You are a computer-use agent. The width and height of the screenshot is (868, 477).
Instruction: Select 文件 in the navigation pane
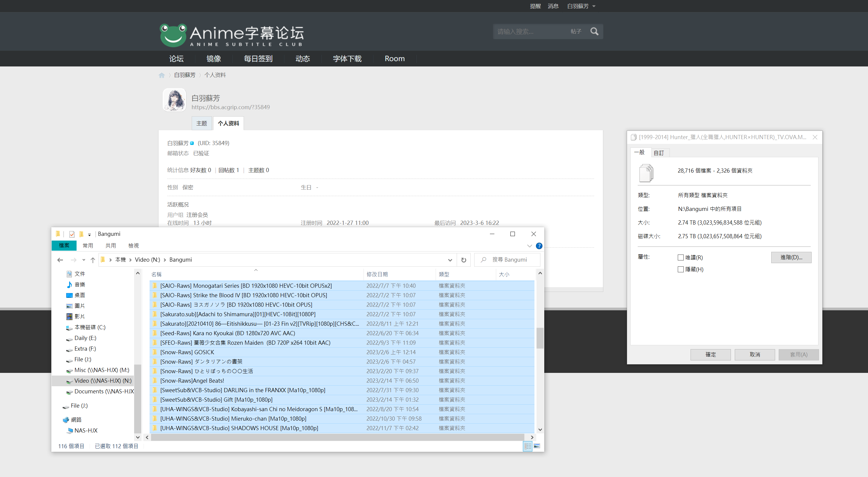click(75, 274)
